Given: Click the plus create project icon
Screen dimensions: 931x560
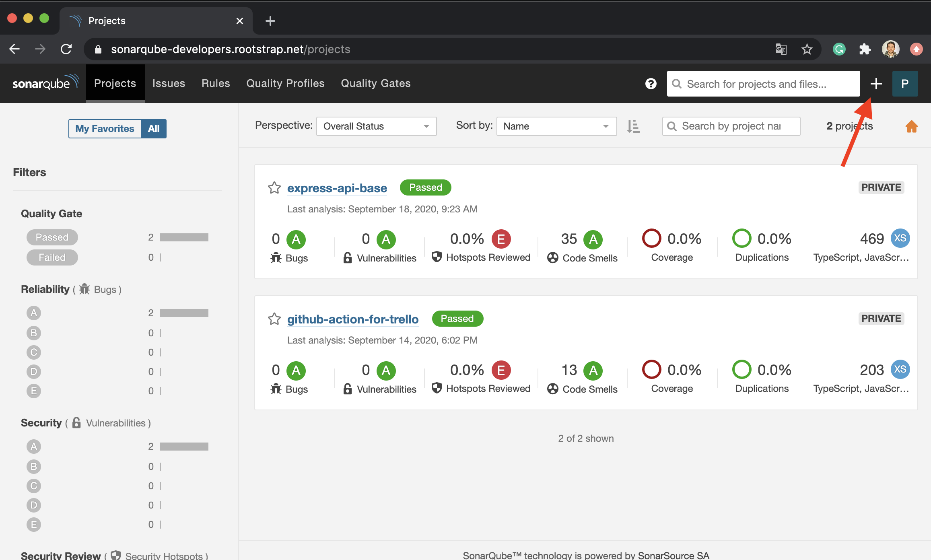Looking at the screenshot, I should [876, 84].
